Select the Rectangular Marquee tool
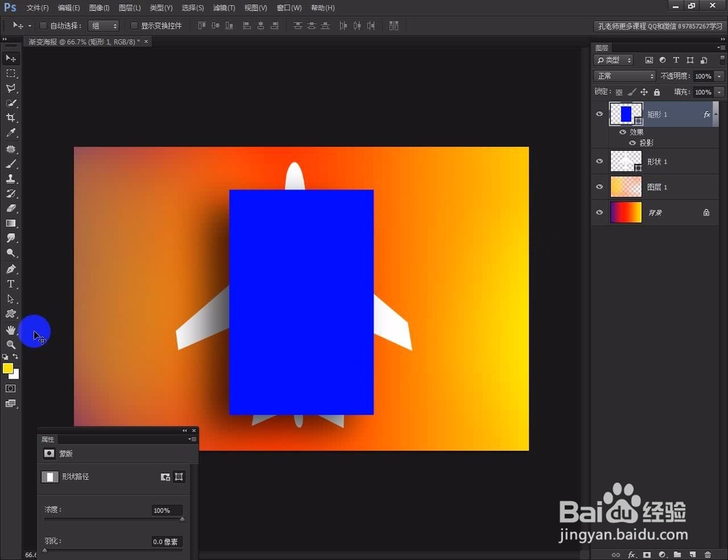This screenshot has height=560, width=728. [x=10, y=74]
